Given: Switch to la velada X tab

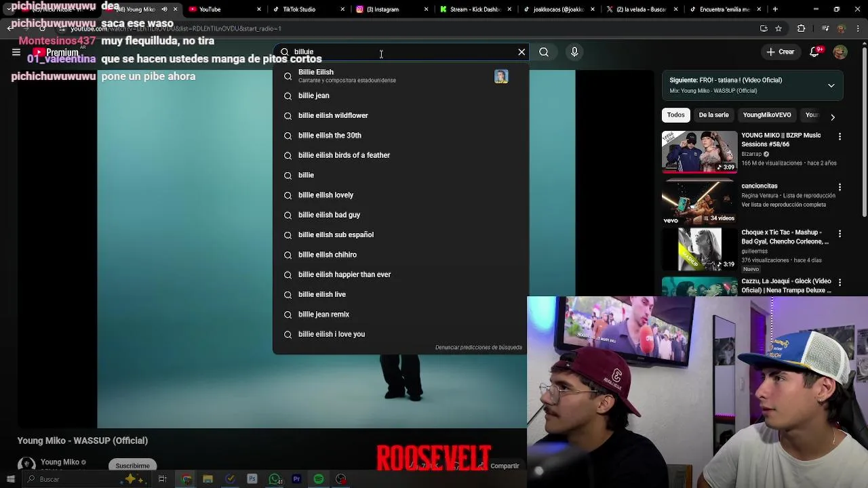Looking at the screenshot, I should tap(643, 9).
